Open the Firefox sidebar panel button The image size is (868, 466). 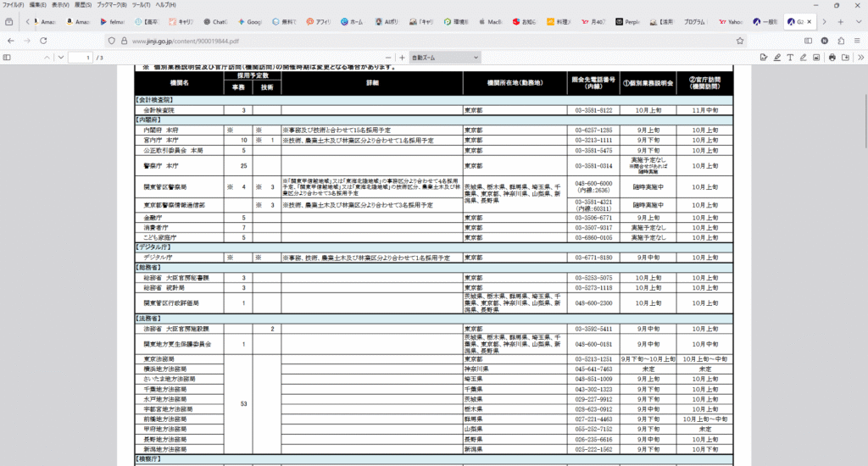808,41
